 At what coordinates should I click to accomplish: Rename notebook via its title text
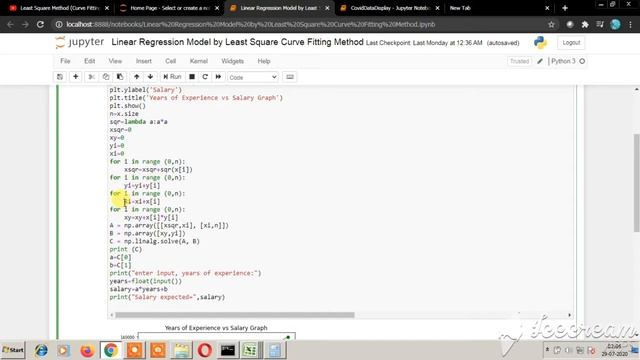pyautogui.click(x=237, y=42)
